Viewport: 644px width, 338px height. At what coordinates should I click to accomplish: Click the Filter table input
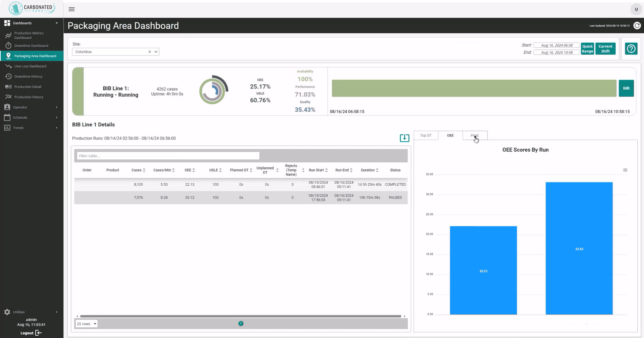coord(168,156)
